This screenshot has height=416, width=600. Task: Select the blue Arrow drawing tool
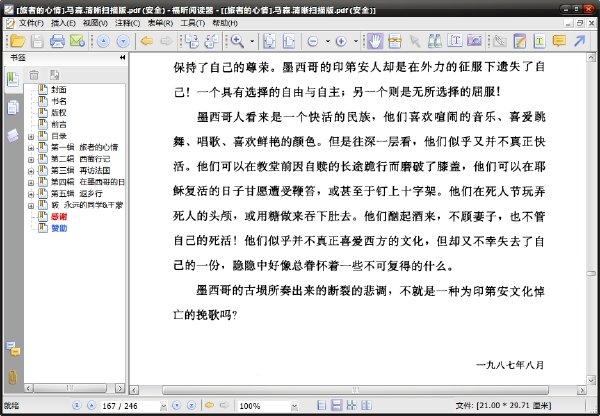580,41
